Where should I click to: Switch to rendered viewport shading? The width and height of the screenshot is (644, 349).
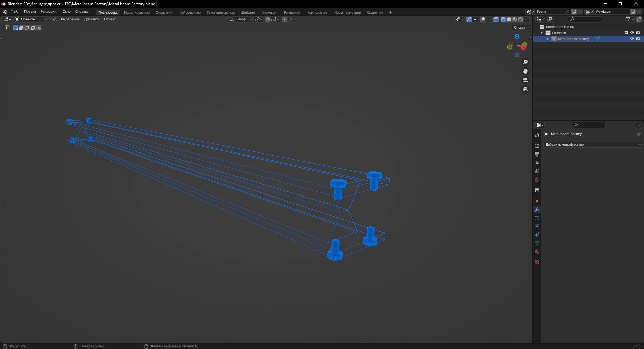(x=520, y=19)
